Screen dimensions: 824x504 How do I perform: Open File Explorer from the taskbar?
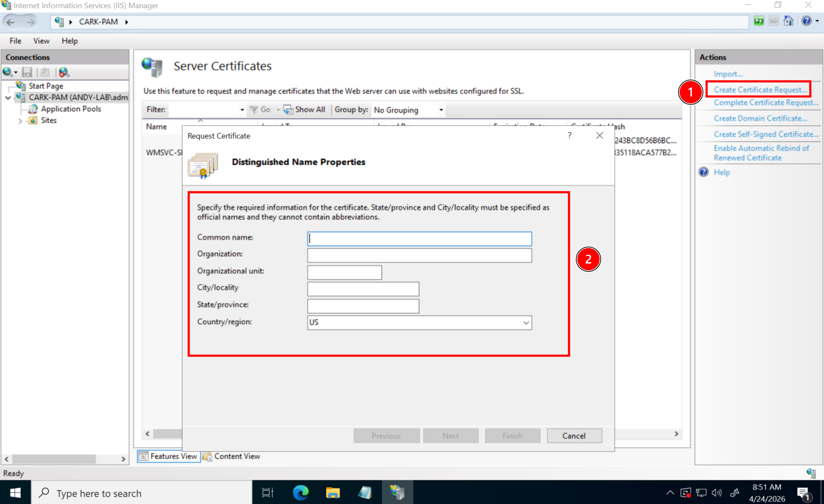click(333, 492)
